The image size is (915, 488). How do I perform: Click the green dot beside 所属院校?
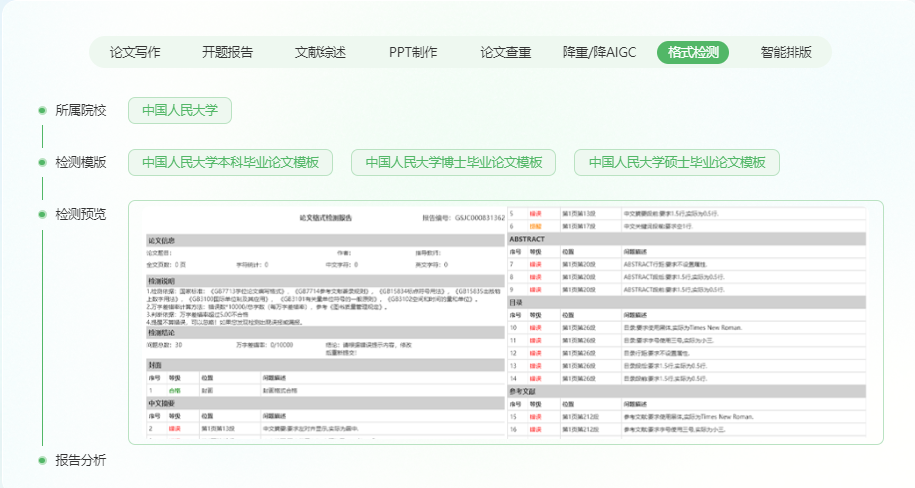click(x=42, y=110)
